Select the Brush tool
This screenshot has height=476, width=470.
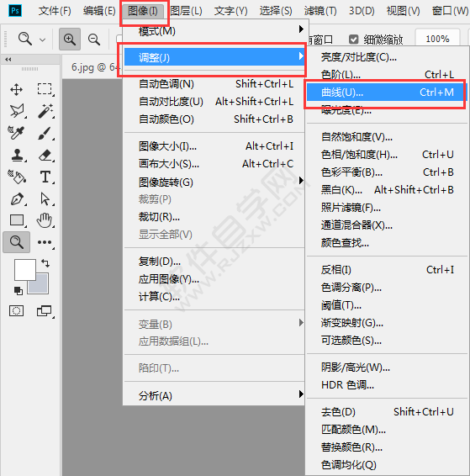tap(45, 133)
